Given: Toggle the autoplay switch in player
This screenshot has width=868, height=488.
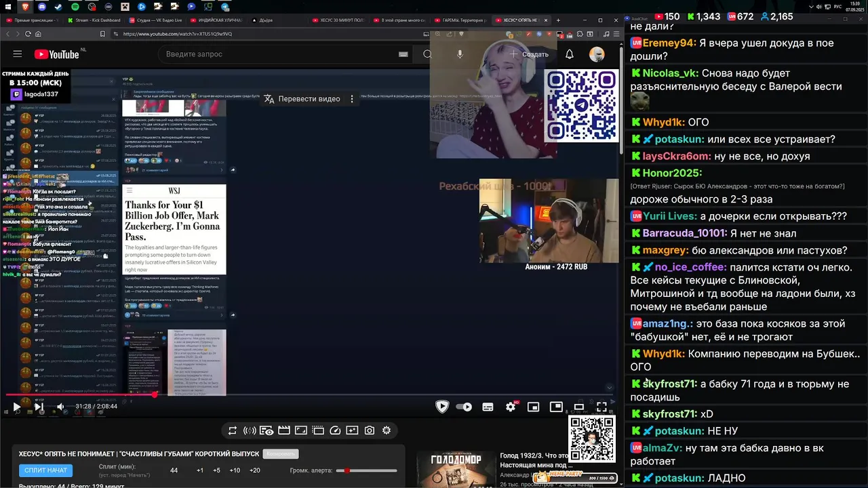Looking at the screenshot, I should click(464, 407).
